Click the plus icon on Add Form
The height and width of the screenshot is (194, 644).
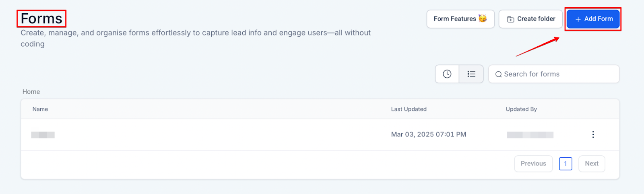tap(578, 19)
